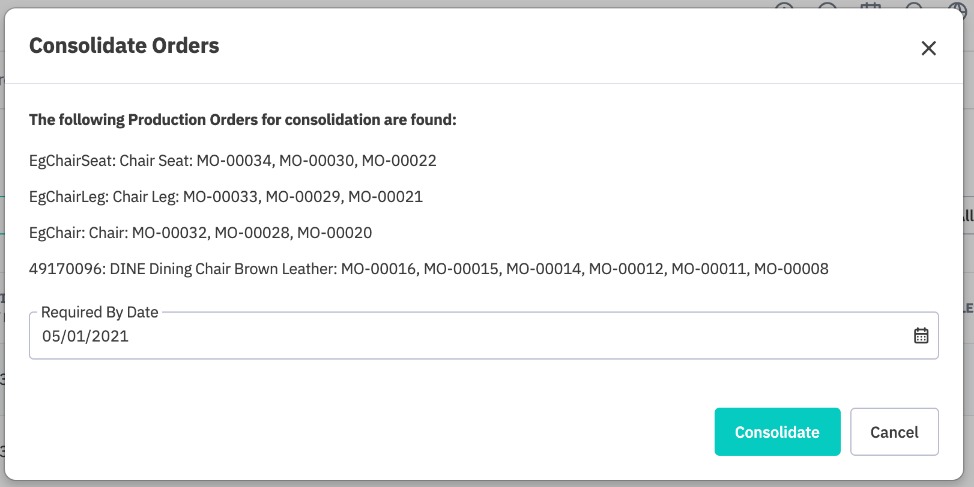Click the bold Production Orders found heading
This screenshot has height=487, width=974.
click(243, 120)
